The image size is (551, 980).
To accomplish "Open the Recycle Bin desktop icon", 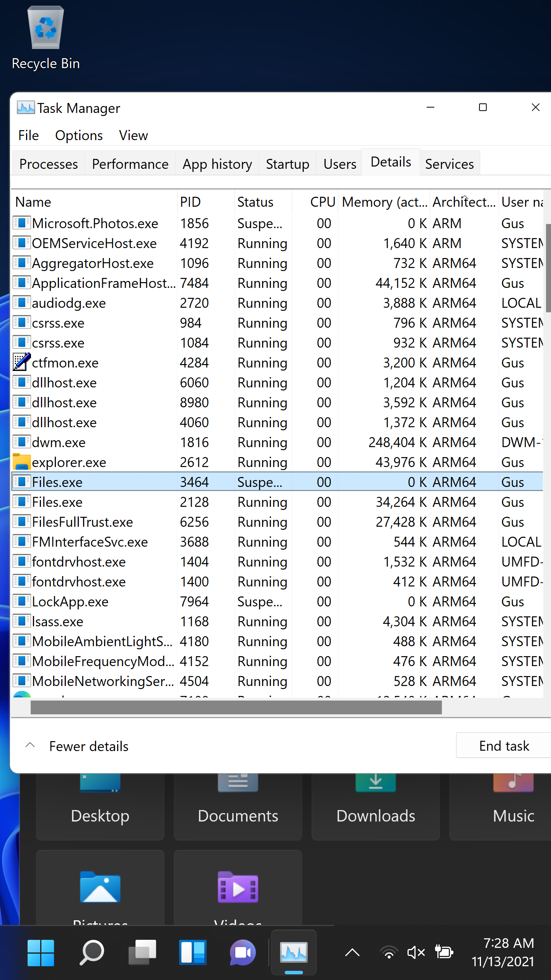I will (46, 38).
